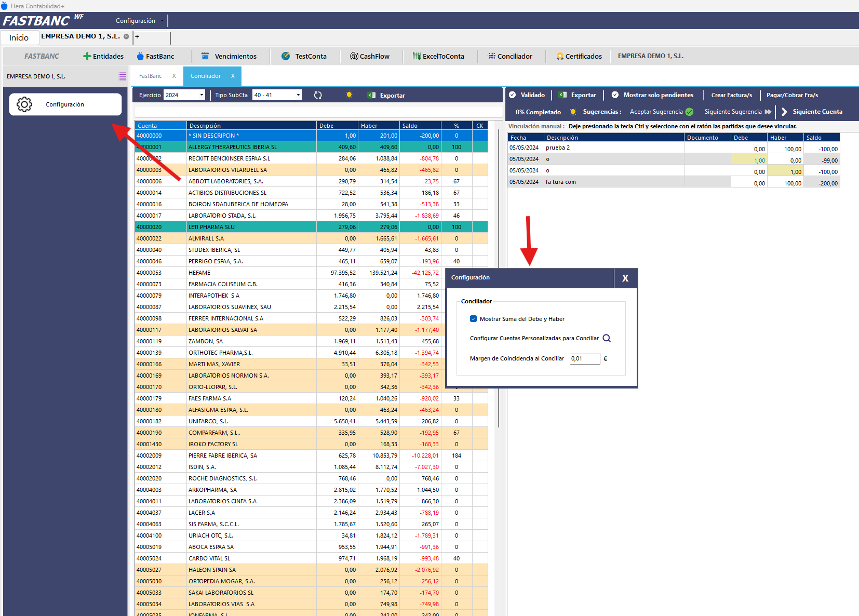Select the UNIFARCO, S.L. row
Viewport: 859px width, 616px height.
[311, 421]
